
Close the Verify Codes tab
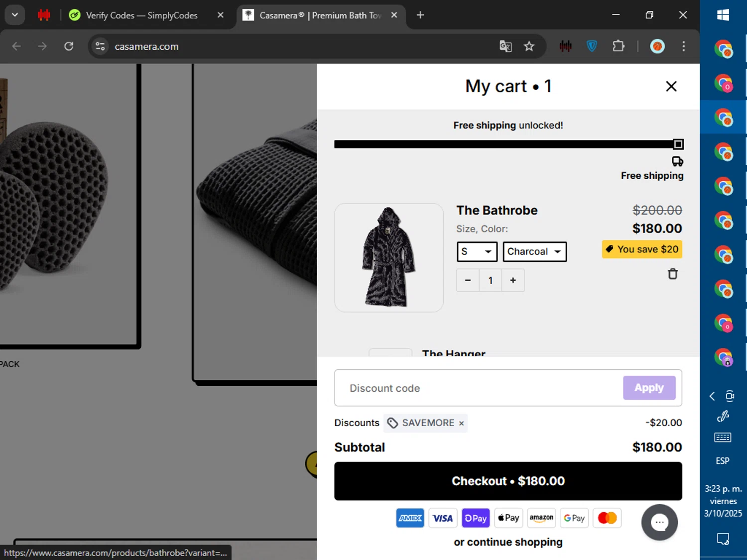point(220,15)
